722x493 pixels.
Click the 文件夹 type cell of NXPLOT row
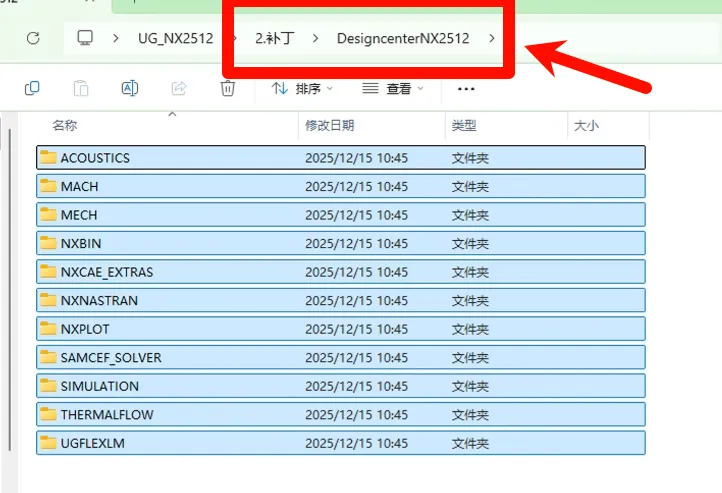pos(470,329)
